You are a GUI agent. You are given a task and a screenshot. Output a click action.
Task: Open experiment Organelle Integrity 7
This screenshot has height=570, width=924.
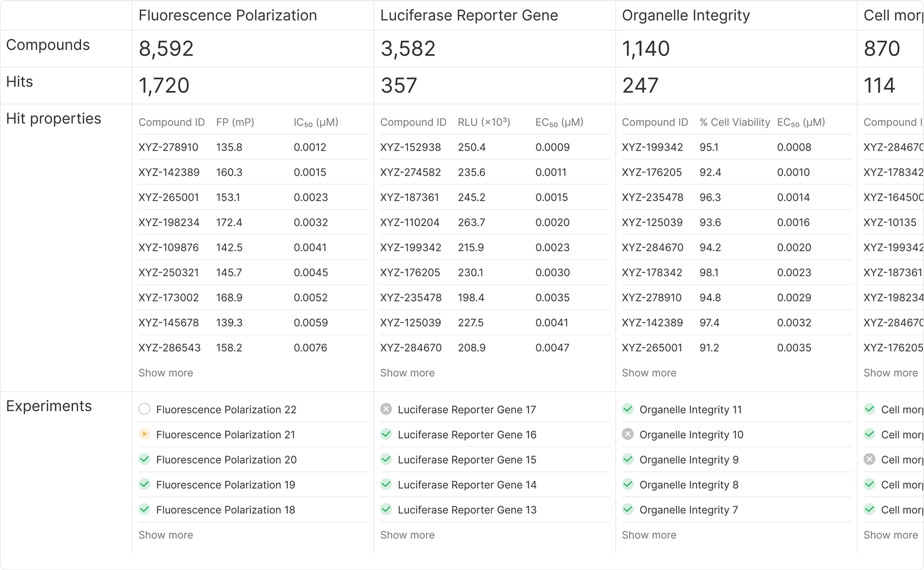tap(689, 510)
